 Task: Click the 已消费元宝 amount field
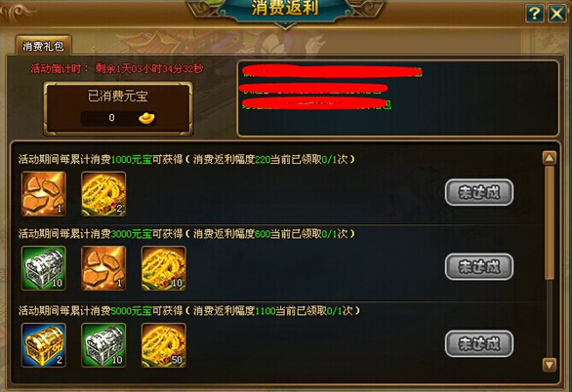(118, 118)
